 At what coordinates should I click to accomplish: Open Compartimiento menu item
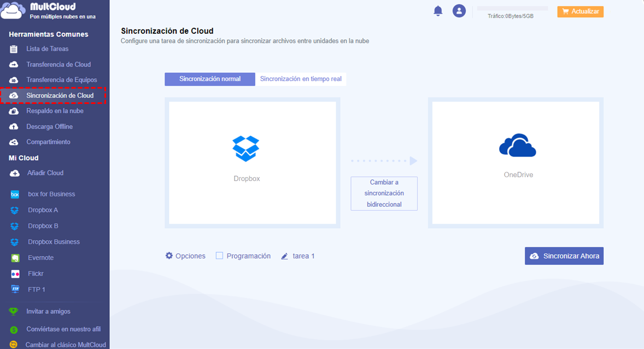[x=49, y=142]
